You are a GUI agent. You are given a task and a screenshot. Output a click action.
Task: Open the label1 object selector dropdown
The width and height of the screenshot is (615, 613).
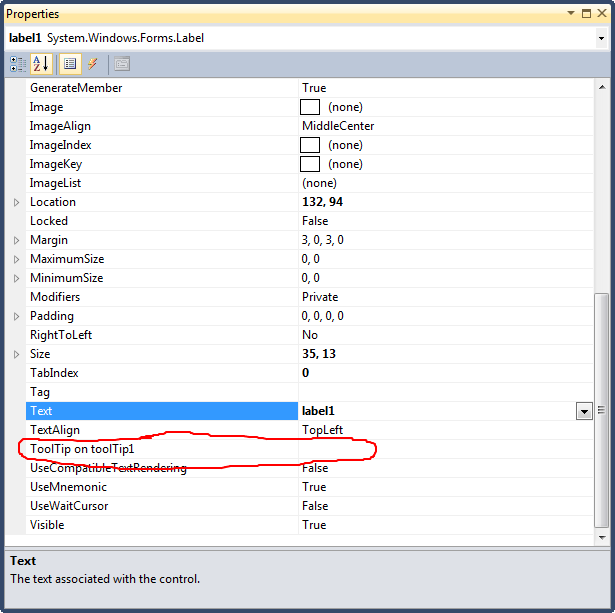pos(601,38)
